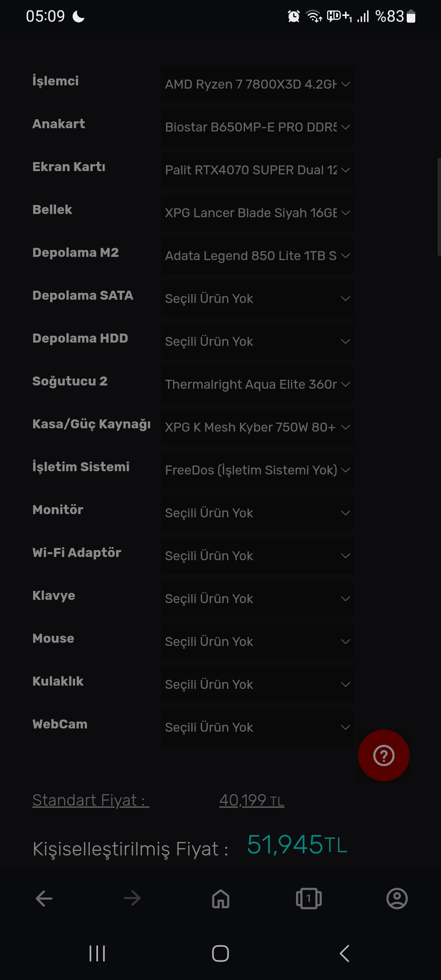Tap the Android recent apps button

click(x=97, y=953)
